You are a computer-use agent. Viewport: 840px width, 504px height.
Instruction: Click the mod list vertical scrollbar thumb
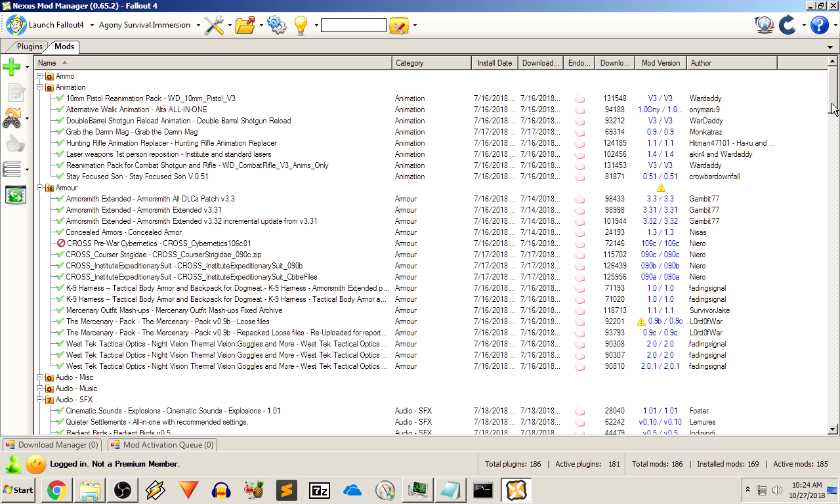click(x=833, y=91)
